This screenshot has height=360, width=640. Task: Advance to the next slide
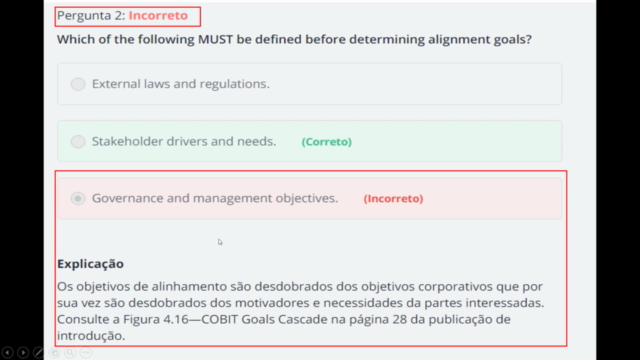[23, 352]
